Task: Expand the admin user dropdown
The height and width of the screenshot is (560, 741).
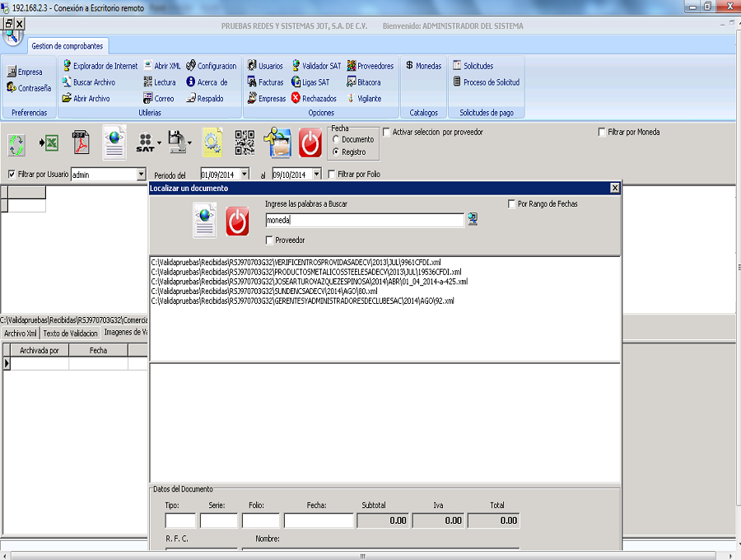Action: 141,175
